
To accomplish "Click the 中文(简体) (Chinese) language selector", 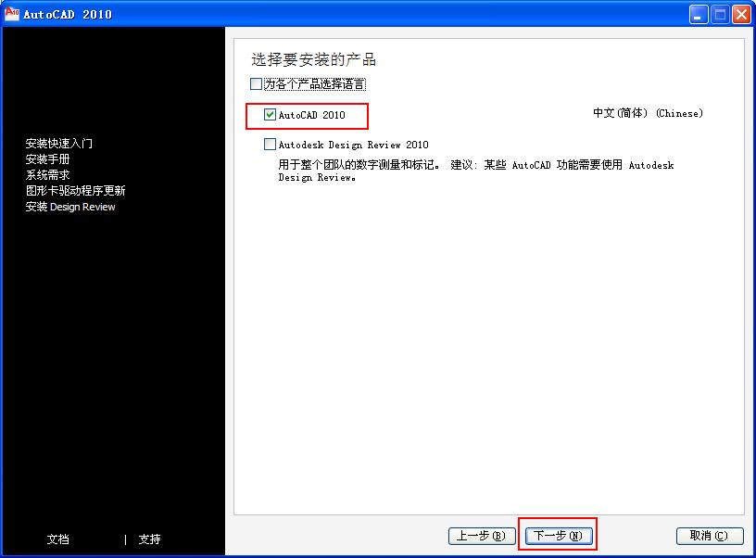I will [x=648, y=113].
